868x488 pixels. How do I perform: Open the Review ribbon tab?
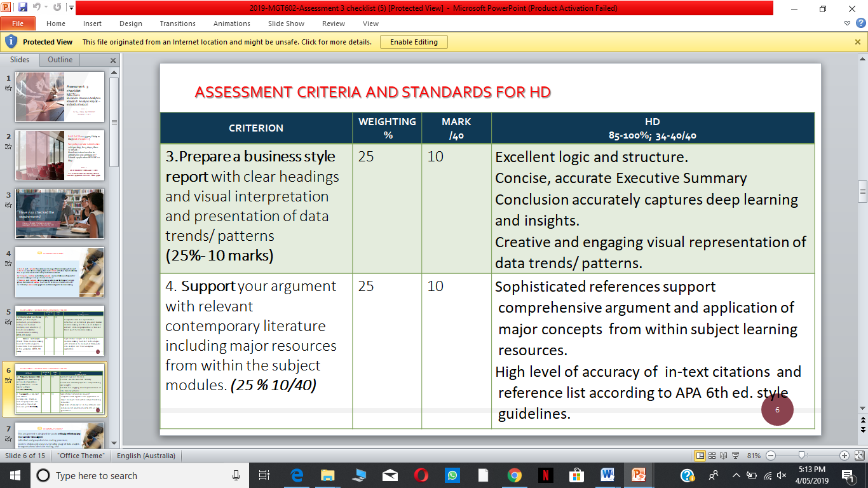[334, 24]
